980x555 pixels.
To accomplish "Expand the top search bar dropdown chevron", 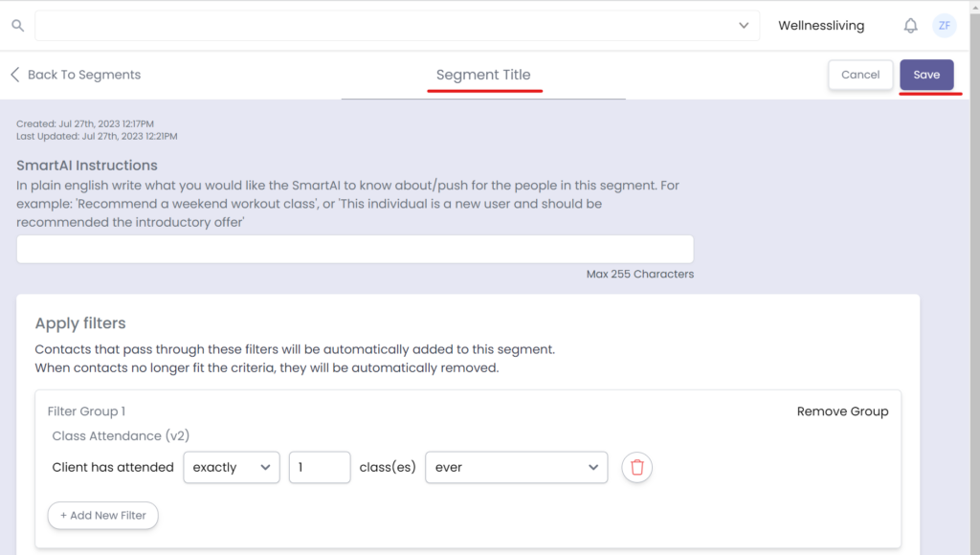I will point(744,26).
